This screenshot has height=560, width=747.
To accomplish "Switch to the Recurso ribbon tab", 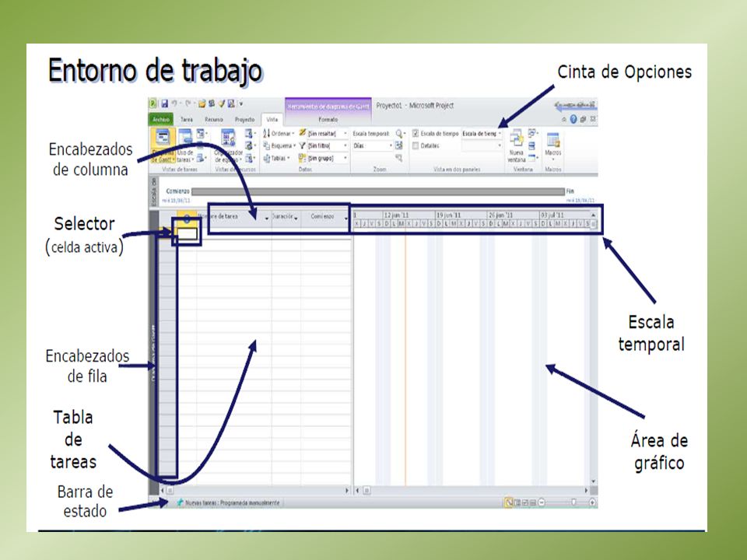I will [x=214, y=120].
